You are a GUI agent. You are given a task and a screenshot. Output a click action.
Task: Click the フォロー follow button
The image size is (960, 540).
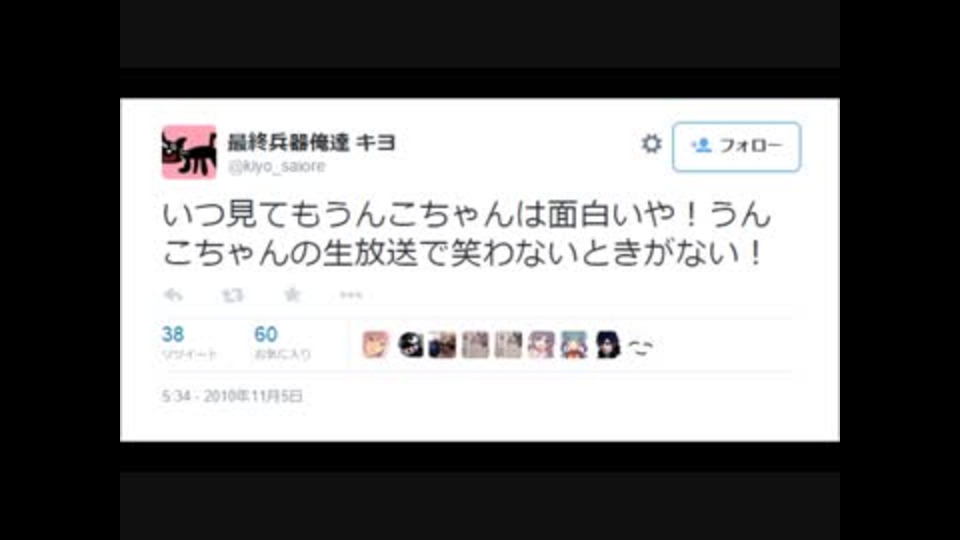click(x=737, y=146)
